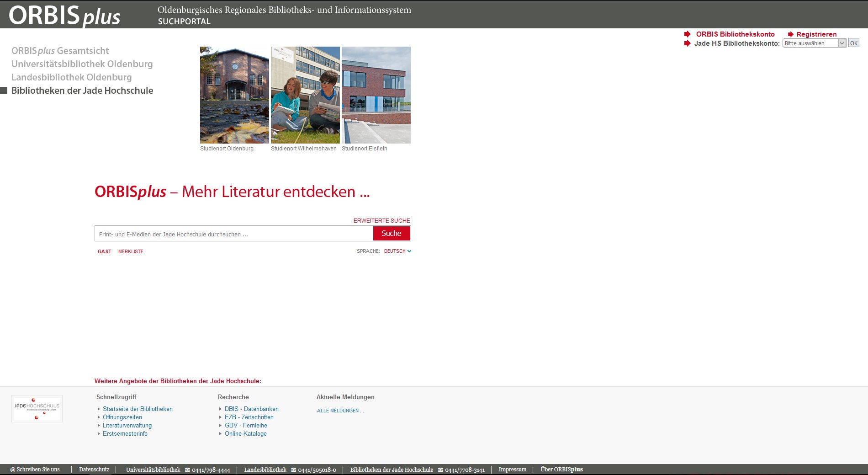Select Bibliotheken der Jade Hochschule item
Viewport: 868px width, 475px height.
(x=82, y=91)
